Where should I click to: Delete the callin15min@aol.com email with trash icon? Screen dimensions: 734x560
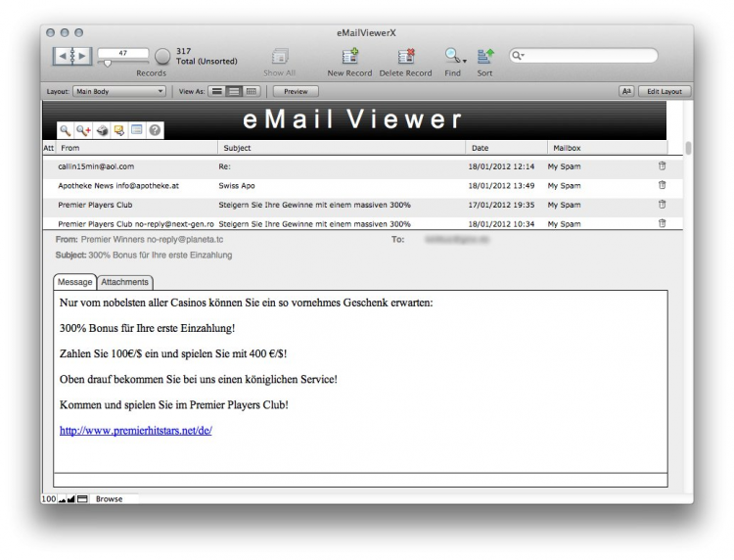tap(662, 166)
